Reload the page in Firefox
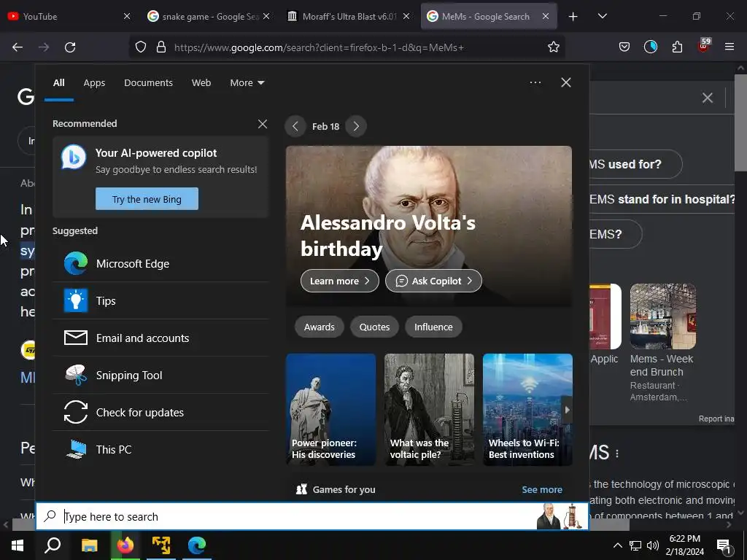This screenshot has width=747, height=560. click(x=70, y=47)
